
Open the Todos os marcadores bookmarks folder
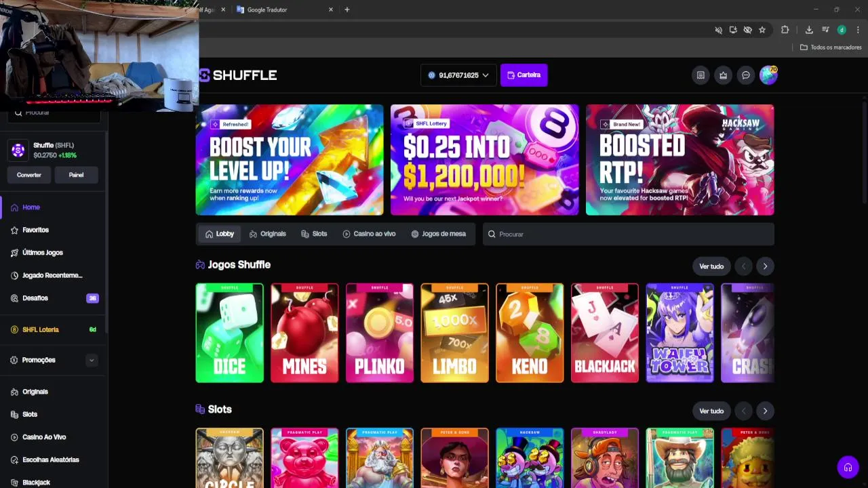[831, 47]
